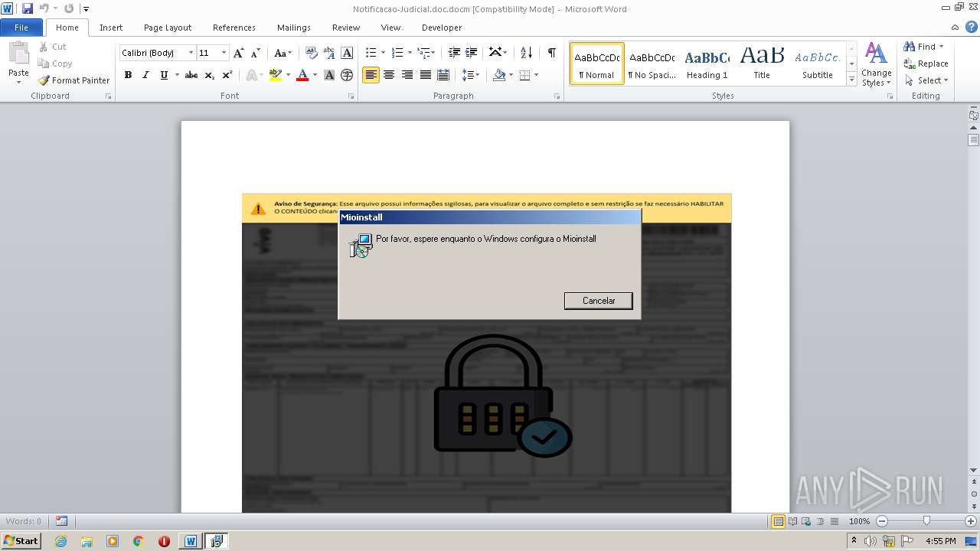Toggle italic formatting
Viewport: 980px width, 551px height.
(145, 75)
